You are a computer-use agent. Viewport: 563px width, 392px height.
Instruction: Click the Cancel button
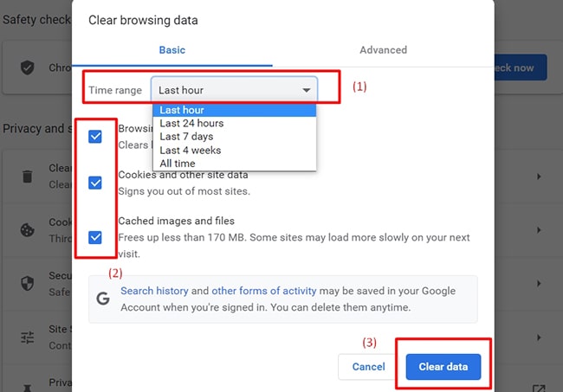[x=368, y=367]
